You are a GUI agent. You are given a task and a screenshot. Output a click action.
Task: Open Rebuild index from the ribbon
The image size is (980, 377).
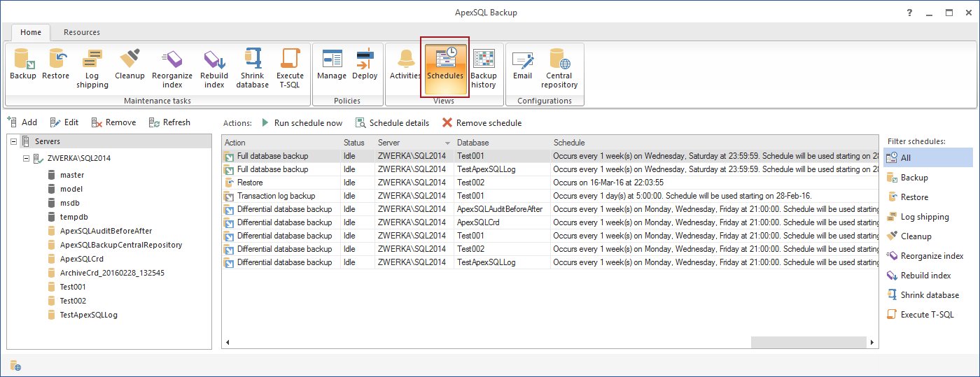click(x=214, y=68)
